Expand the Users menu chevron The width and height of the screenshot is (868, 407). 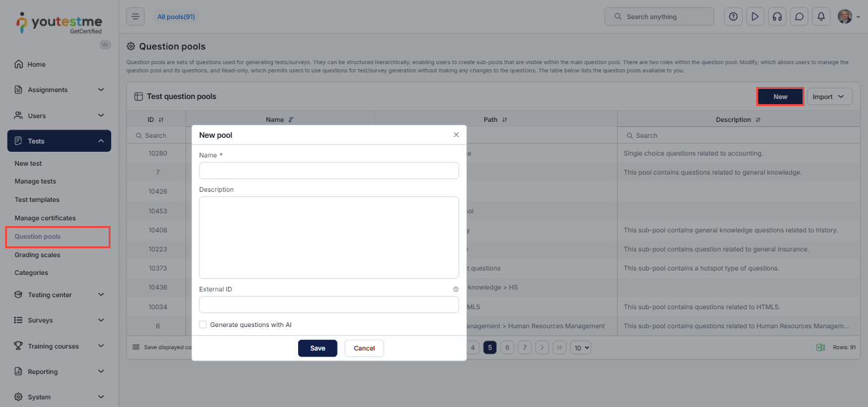[101, 116]
